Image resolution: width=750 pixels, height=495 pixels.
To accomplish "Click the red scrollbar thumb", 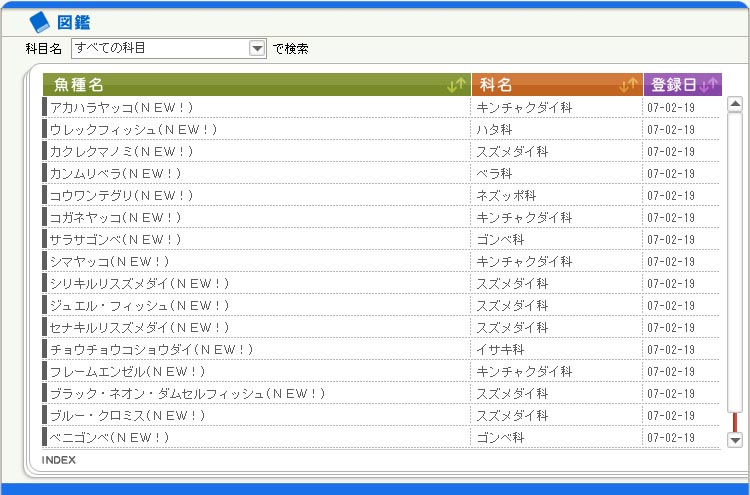I will [735, 421].
